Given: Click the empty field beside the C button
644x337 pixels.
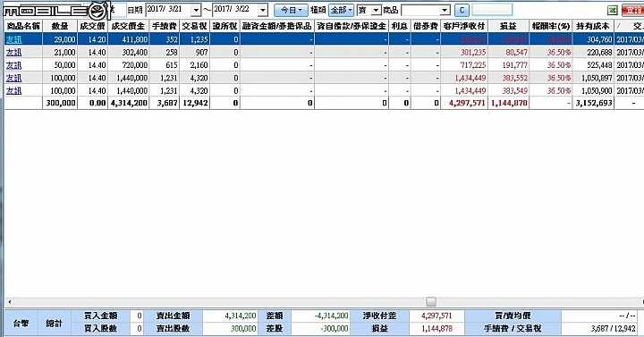Looking at the screenshot, I should (492, 10).
